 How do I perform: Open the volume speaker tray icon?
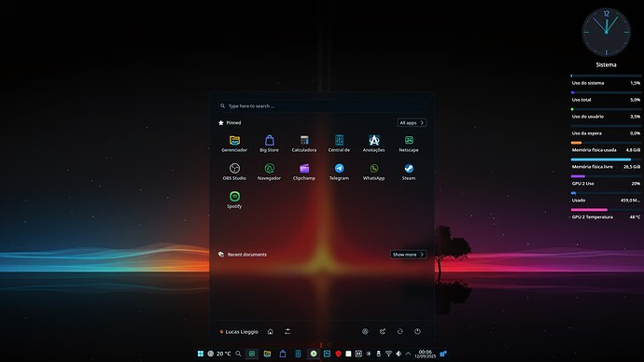pyautogui.click(x=399, y=354)
